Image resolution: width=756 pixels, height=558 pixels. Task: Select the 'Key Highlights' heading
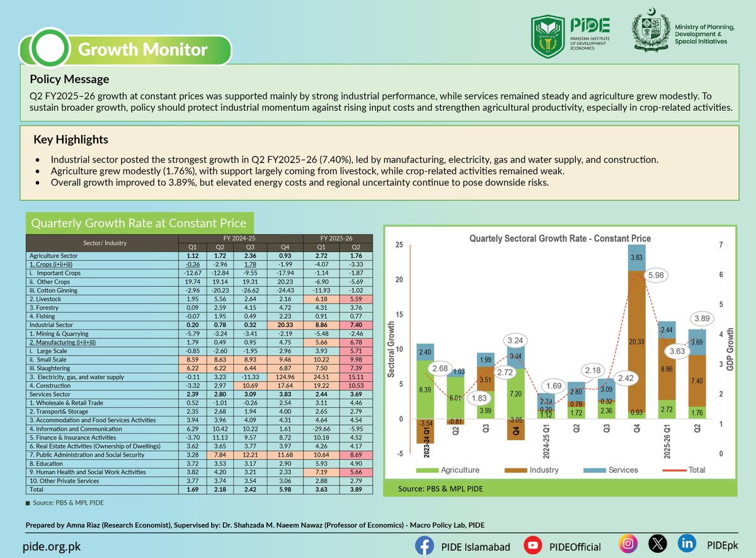point(69,139)
